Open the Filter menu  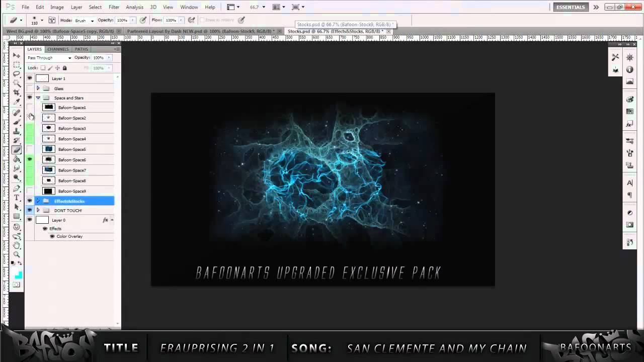tap(114, 7)
